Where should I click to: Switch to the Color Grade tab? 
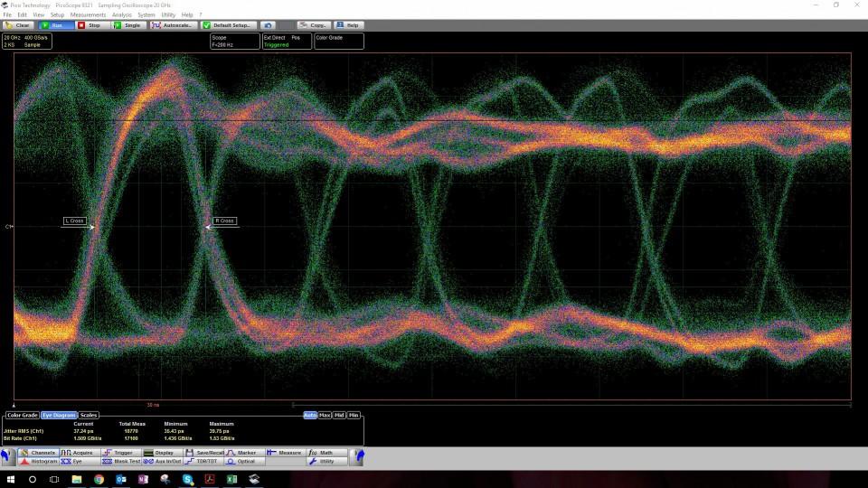click(22, 415)
